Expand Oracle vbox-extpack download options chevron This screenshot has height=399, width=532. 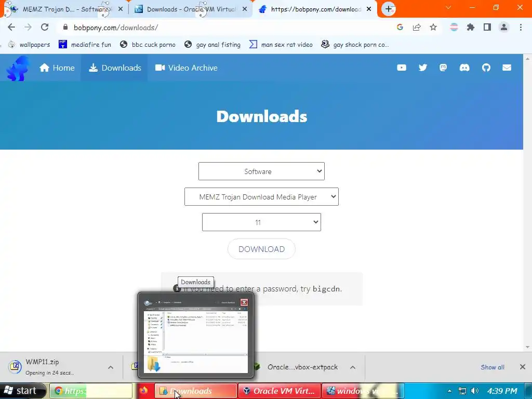pos(353,367)
